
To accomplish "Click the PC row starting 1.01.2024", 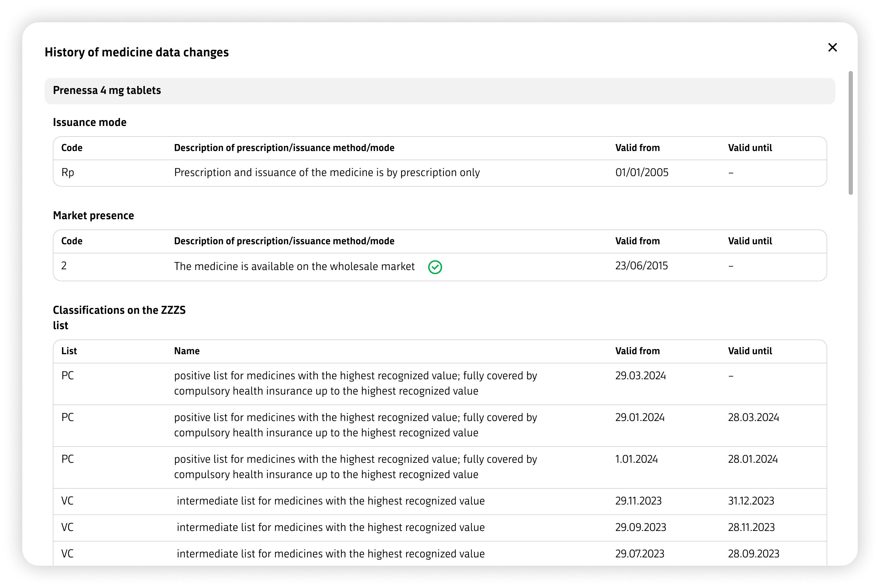I will (x=440, y=467).
